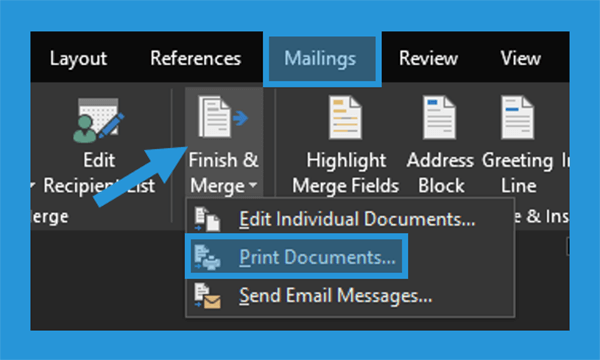Image resolution: width=600 pixels, height=360 pixels.
Task: Click the envelope icon for Send Email Messages
Action: pyautogui.click(x=207, y=296)
